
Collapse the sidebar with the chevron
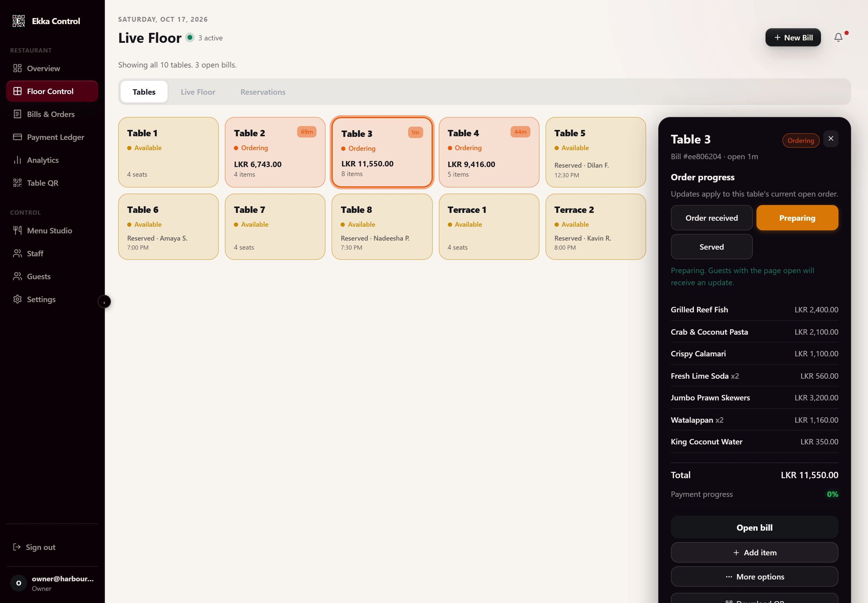point(104,302)
